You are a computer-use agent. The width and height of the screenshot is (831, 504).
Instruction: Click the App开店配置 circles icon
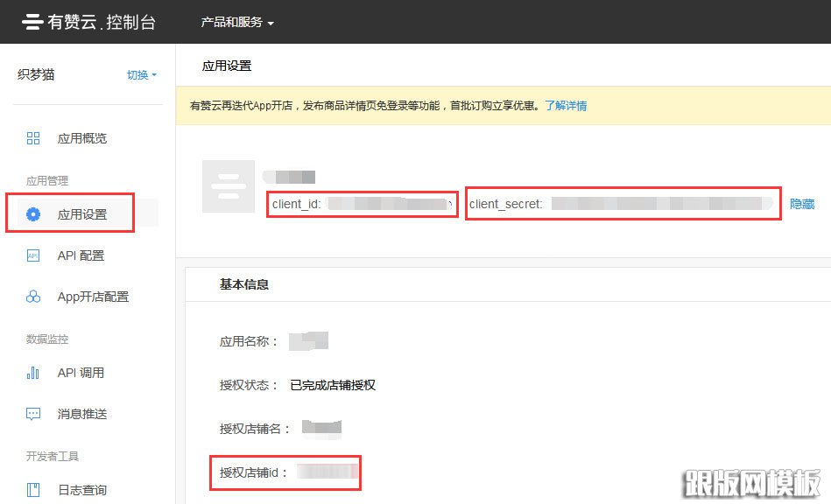pos(33,297)
